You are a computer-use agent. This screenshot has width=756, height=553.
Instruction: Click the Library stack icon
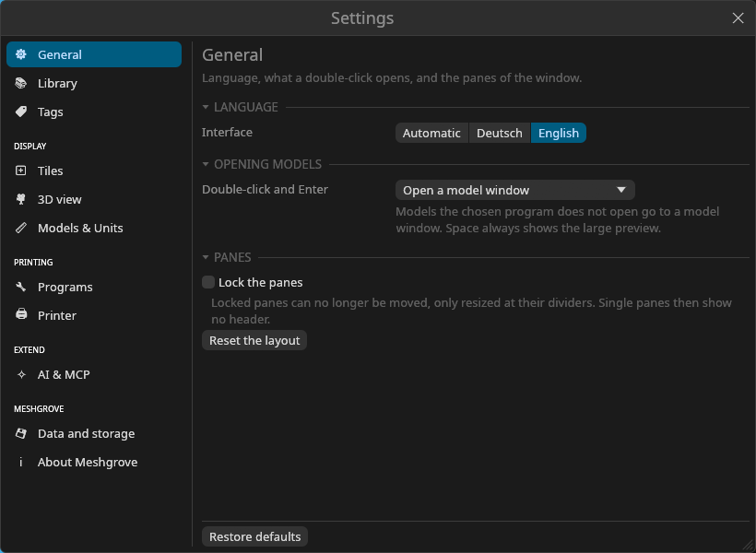coord(20,83)
